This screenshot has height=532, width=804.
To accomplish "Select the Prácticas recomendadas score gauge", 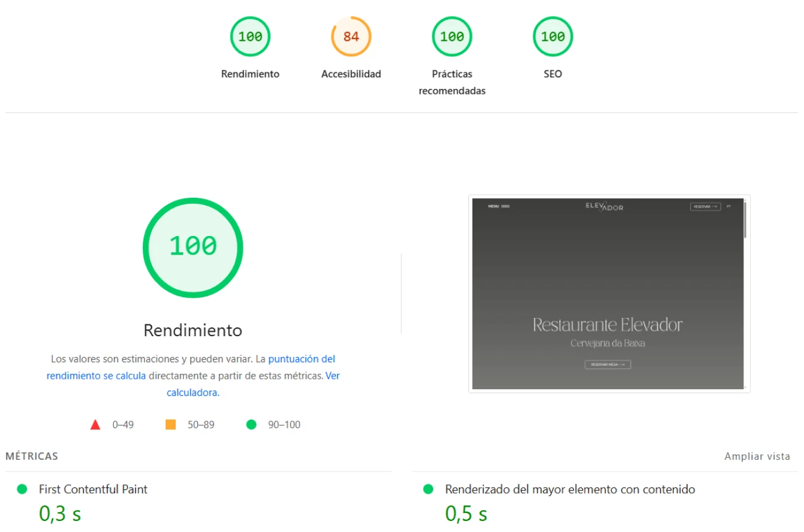I will [451, 37].
